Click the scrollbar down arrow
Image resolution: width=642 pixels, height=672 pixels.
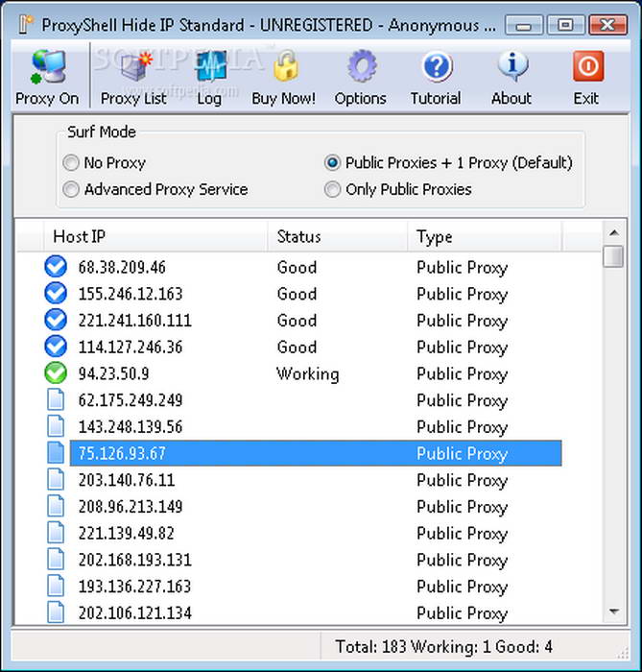(614, 612)
